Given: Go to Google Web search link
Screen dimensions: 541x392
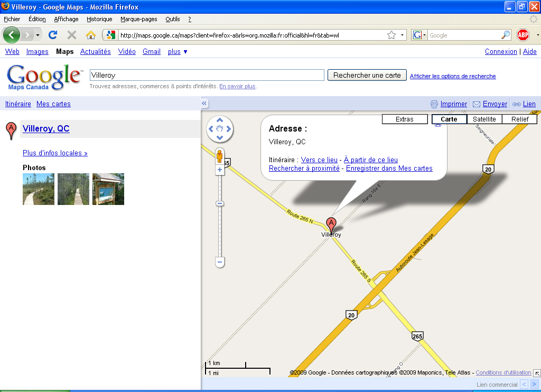Looking at the screenshot, I should click(x=12, y=51).
